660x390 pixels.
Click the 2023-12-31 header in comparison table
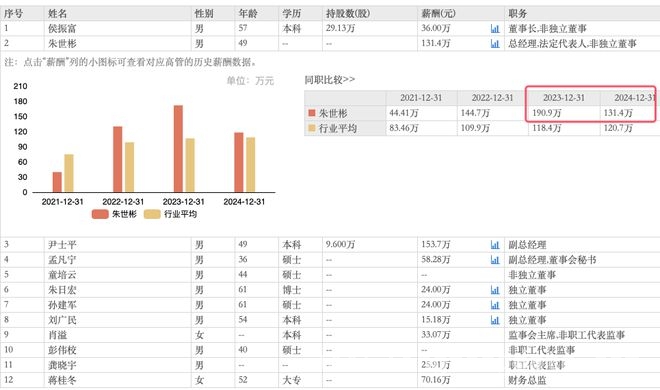[564, 98]
